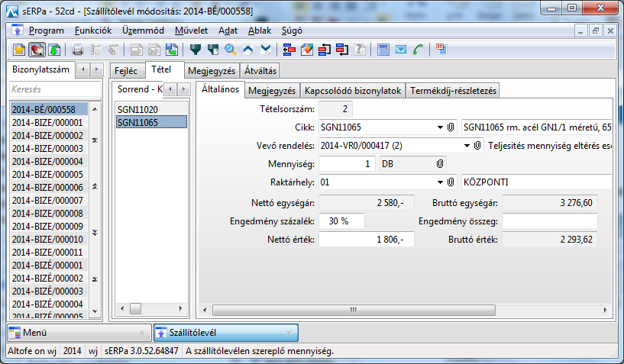The image size is (624, 364).
Task: Click the printer icon in the toolbar
Action: (x=77, y=50)
